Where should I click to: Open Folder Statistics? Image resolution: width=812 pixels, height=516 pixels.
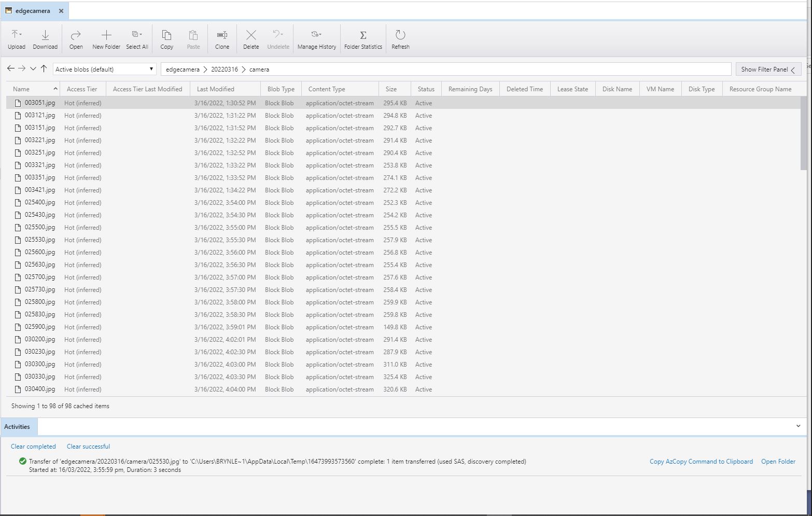coord(363,39)
